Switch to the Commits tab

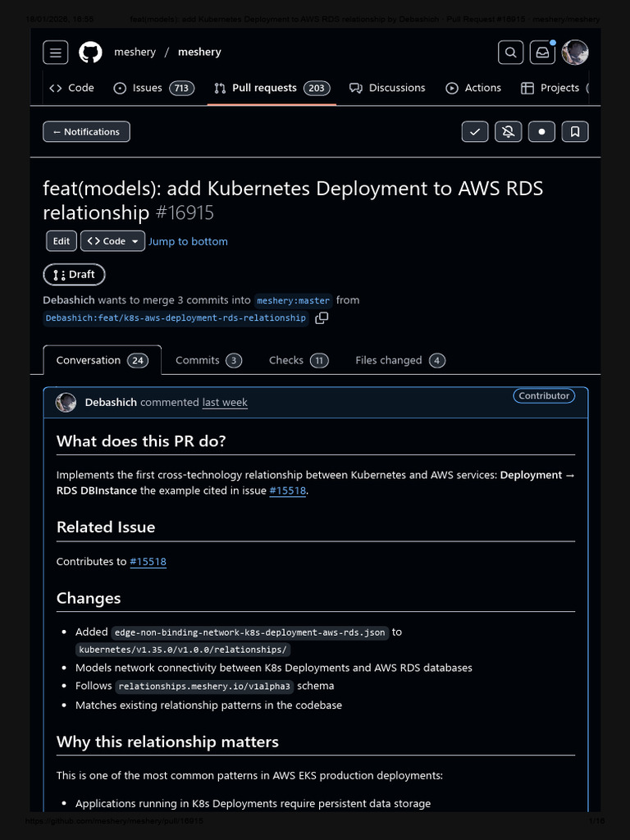click(208, 361)
